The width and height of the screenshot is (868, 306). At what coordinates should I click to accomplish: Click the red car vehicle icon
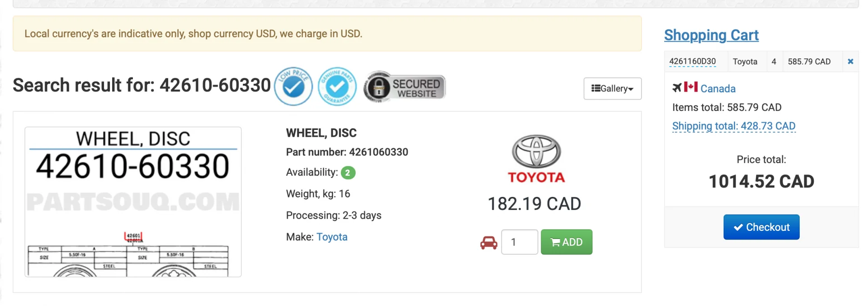click(489, 243)
